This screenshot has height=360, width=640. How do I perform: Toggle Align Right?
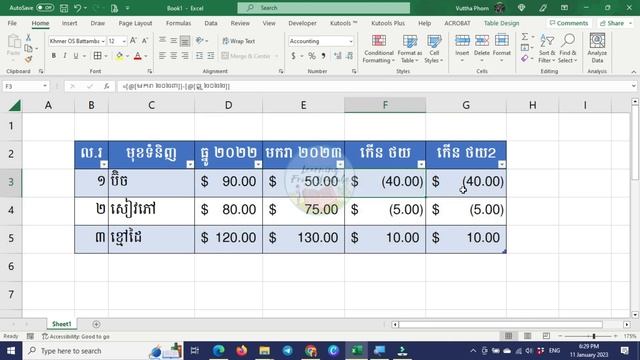[185, 56]
